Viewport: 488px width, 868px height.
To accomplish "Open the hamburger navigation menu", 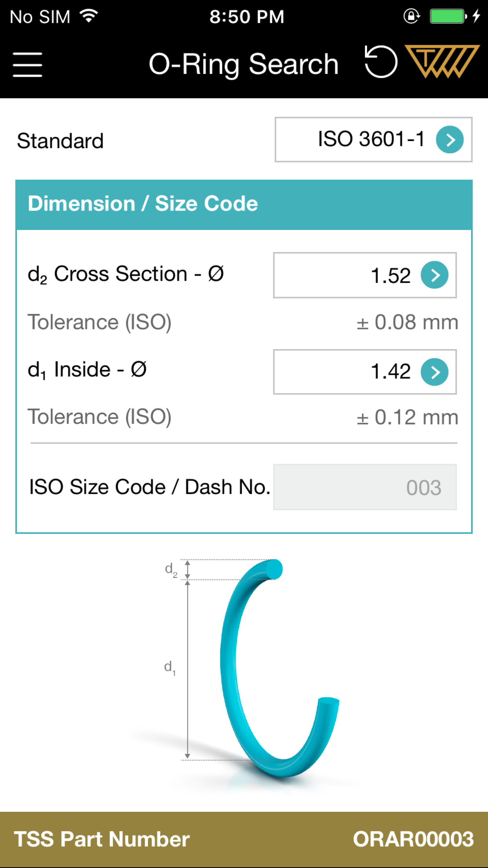I will [x=27, y=64].
